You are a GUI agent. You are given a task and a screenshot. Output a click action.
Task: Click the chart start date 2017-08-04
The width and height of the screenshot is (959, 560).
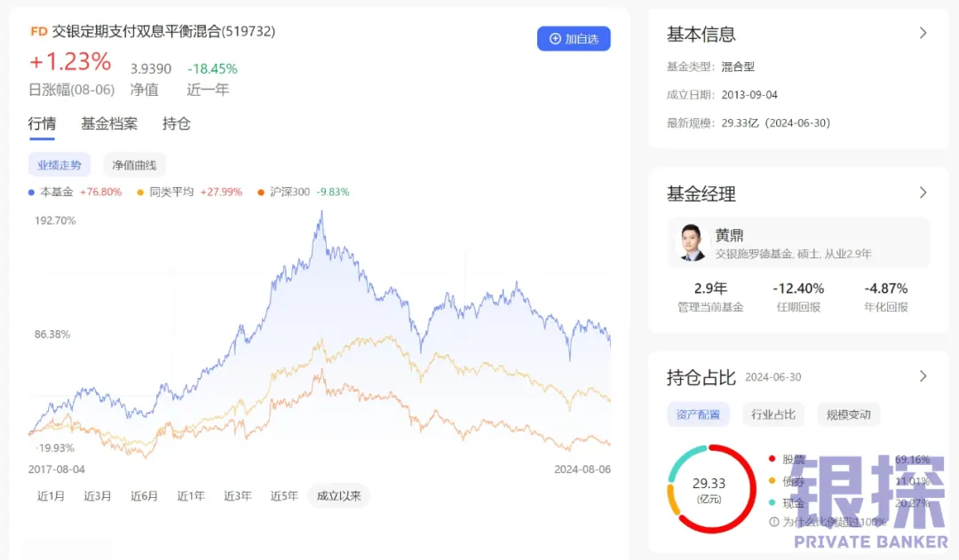[56, 469]
